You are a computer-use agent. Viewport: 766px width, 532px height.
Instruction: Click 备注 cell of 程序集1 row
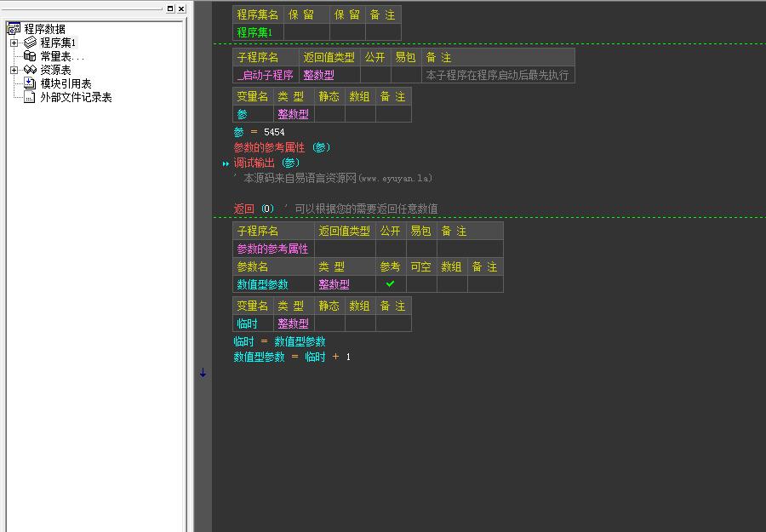coord(383,32)
